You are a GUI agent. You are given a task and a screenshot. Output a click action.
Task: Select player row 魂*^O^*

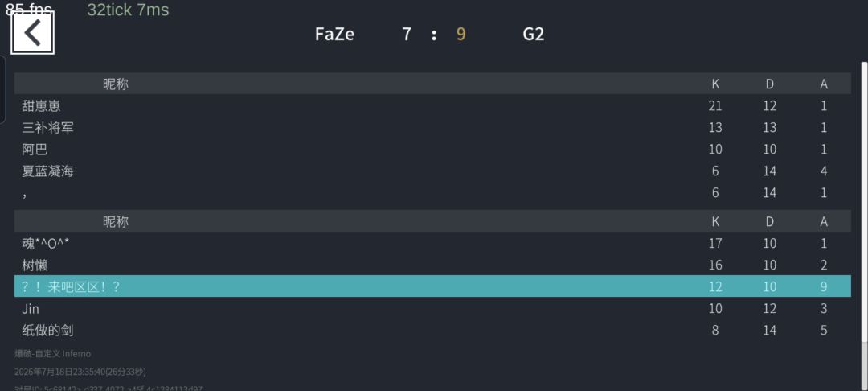coord(432,243)
